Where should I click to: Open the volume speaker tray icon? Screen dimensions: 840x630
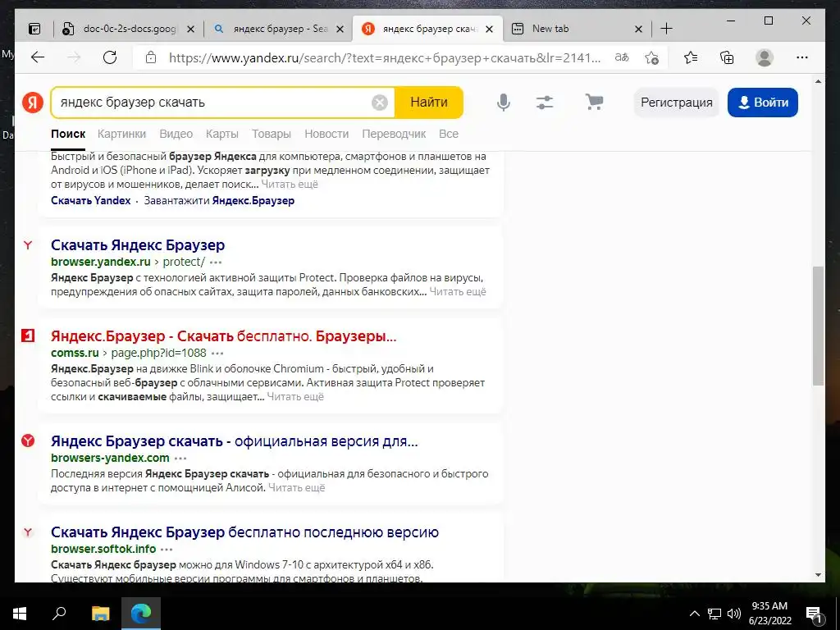point(734,614)
